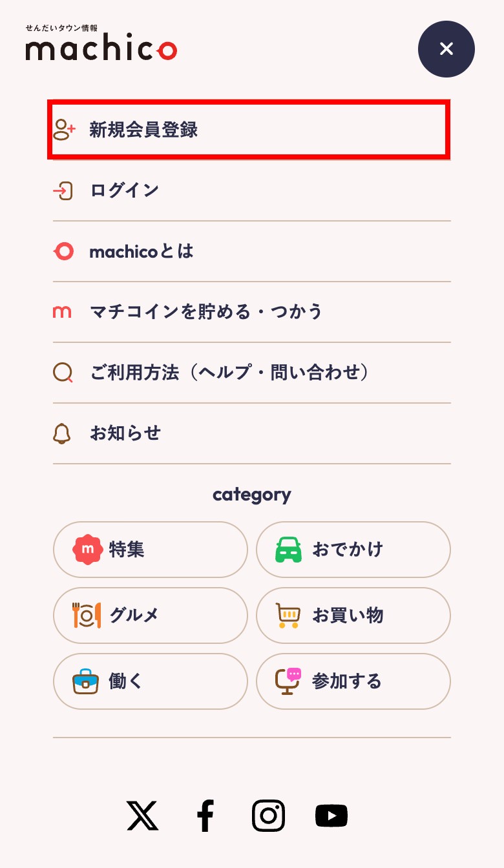The image size is (504, 868).
Task: Choose the お買い物 category button
Action: click(x=353, y=615)
